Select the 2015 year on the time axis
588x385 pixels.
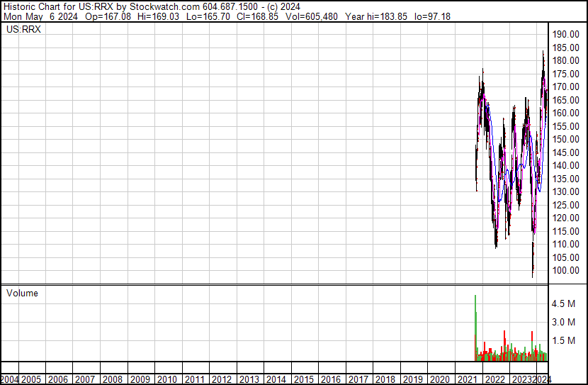point(303,379)
